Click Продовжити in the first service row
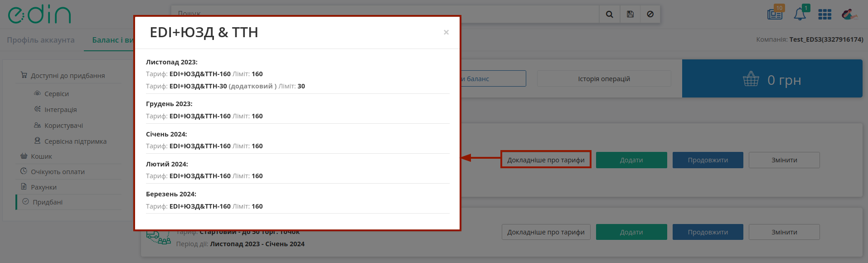This screenshot has width=868, height=263. point(708,160)
